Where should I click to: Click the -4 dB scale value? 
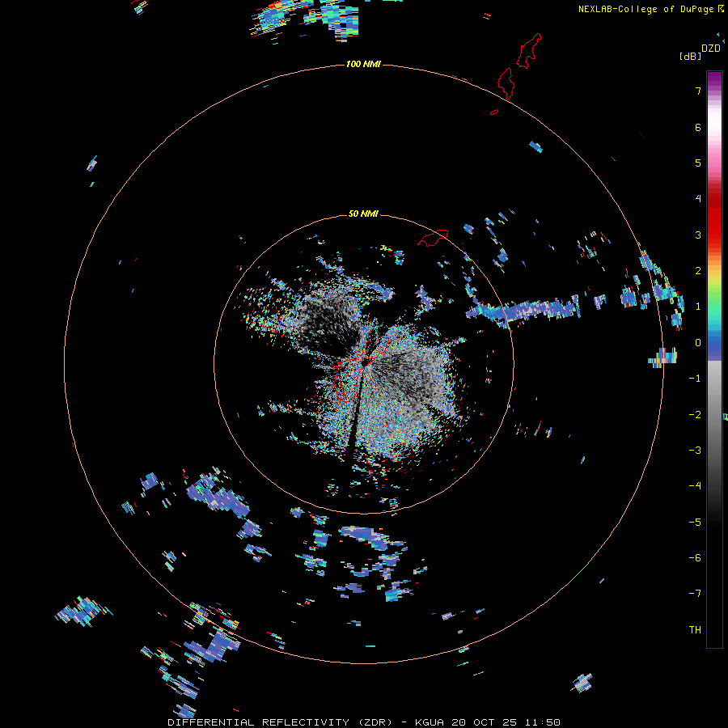695,486
